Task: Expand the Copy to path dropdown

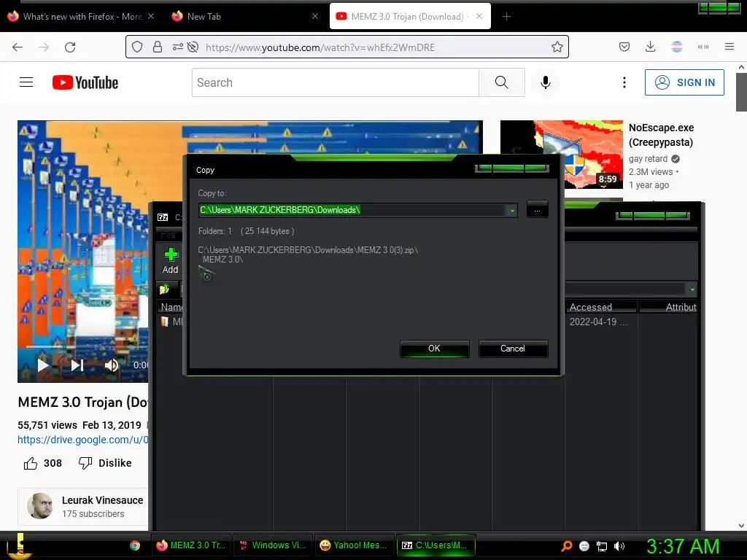Action: 512,211
